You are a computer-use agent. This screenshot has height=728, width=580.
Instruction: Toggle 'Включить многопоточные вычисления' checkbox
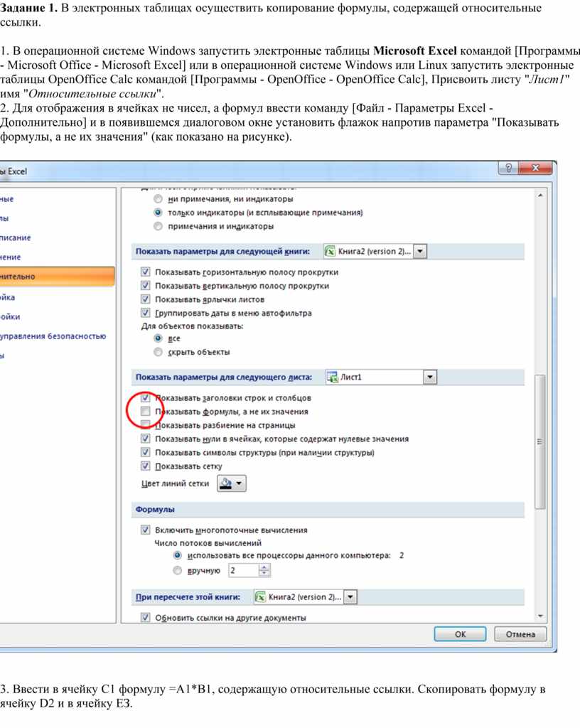coord(145,530)
